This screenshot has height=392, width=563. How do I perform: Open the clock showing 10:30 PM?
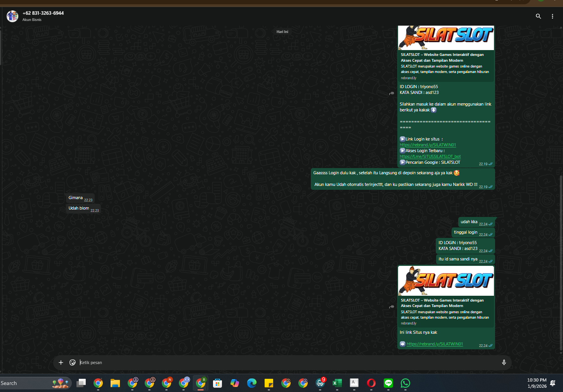click(537, 383)
